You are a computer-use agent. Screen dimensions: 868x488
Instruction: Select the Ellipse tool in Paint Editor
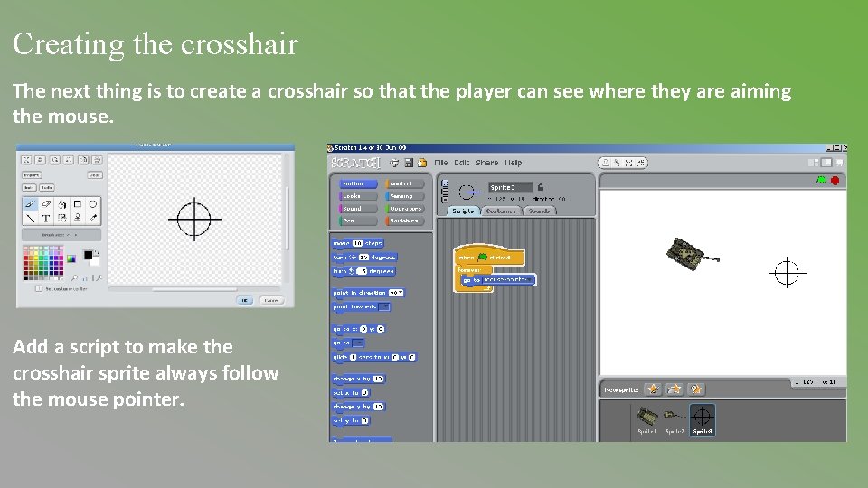pos(93,204)
